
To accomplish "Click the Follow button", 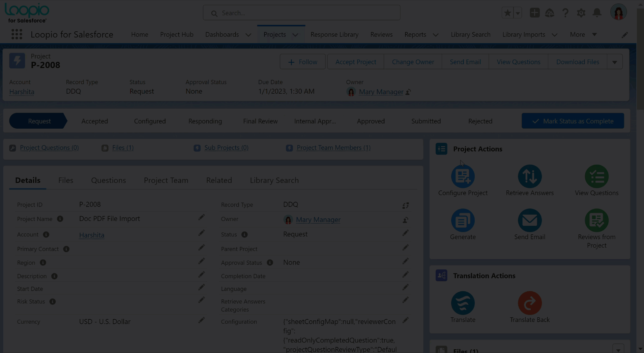I will [x=302, y=62].
